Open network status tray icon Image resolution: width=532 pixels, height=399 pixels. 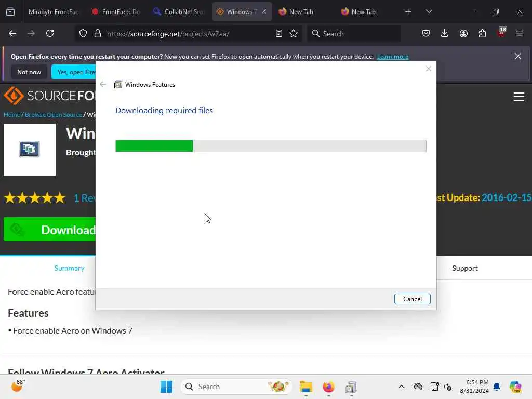(434, 387)
